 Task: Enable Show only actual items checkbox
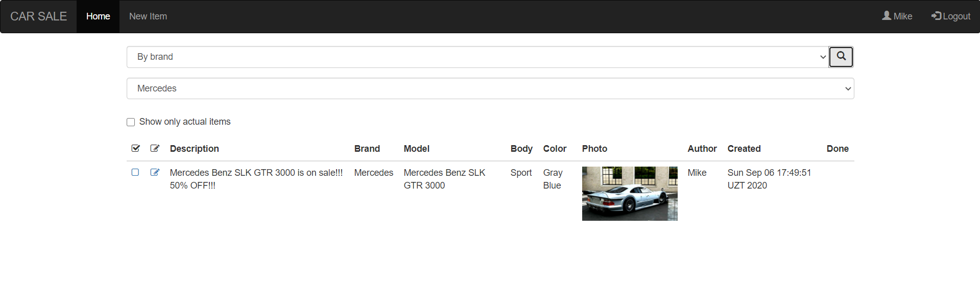(x=131, y=122)
